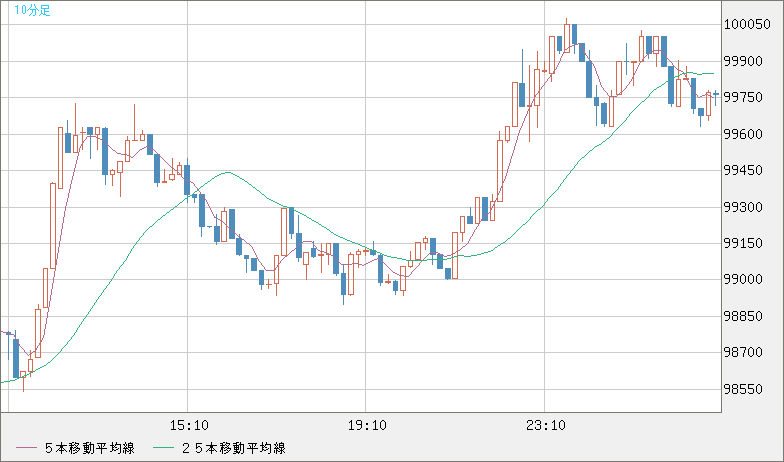The height and width of the screenshot is (462, 784).
Task: Click the 10分足 timeframe label
Action: coord(32,10)
